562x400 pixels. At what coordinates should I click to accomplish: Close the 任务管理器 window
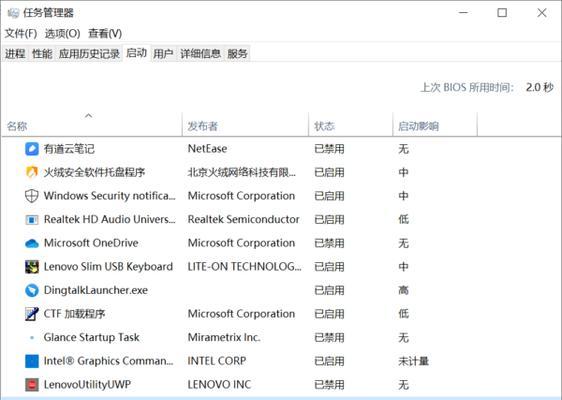(x=542, y=13)
